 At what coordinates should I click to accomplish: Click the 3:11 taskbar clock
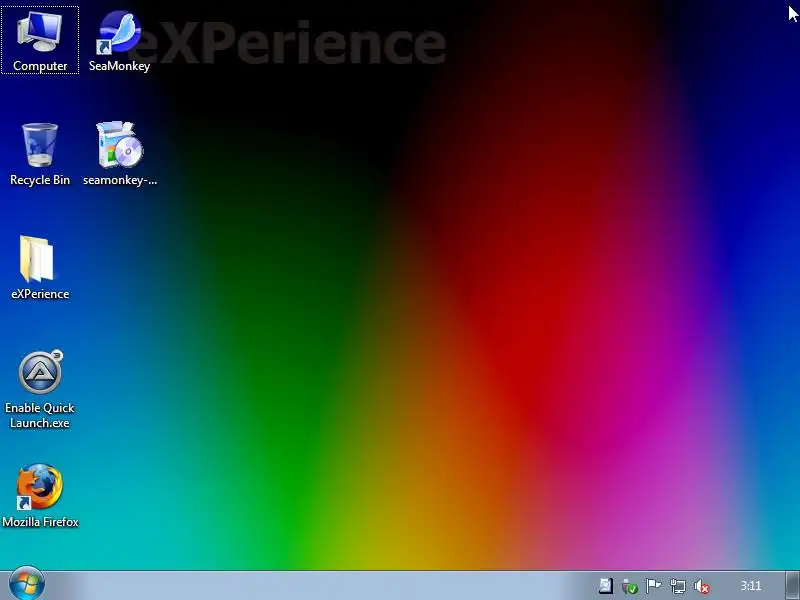coord(751,586)
